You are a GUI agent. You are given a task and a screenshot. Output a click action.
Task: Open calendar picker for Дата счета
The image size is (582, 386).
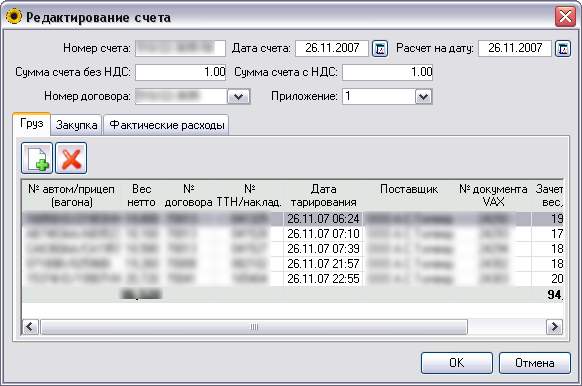pyautogui.click(x=380, y=49)
